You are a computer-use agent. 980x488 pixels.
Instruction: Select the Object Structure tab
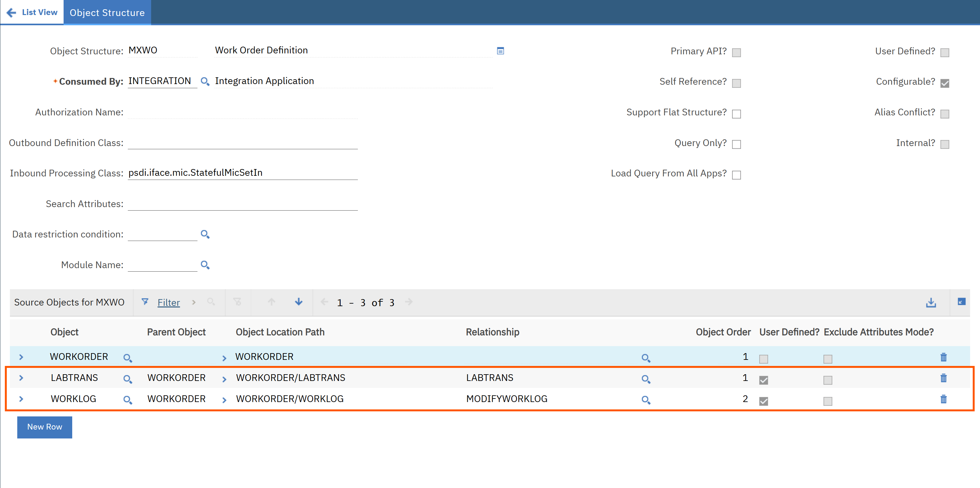pyautogui.click(x=107, y=12)
